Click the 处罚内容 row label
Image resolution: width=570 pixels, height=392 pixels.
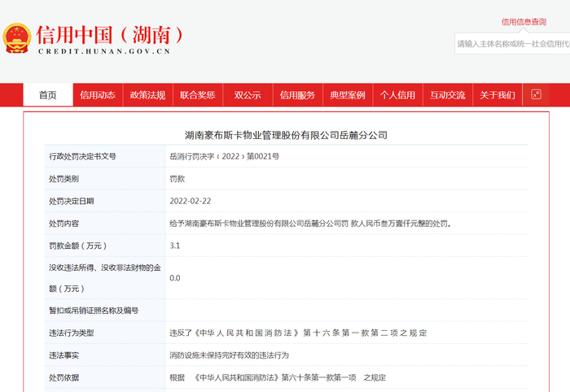coord(64,224)
